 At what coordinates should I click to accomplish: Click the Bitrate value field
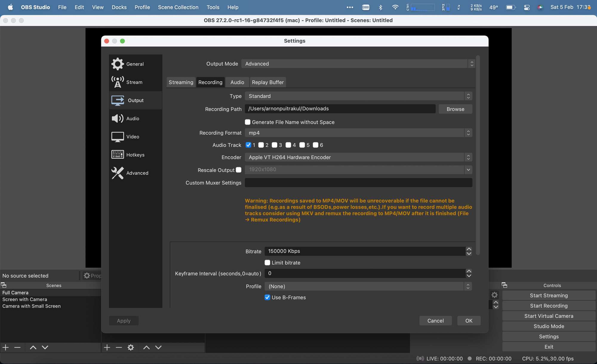click(x=365, y=251)
